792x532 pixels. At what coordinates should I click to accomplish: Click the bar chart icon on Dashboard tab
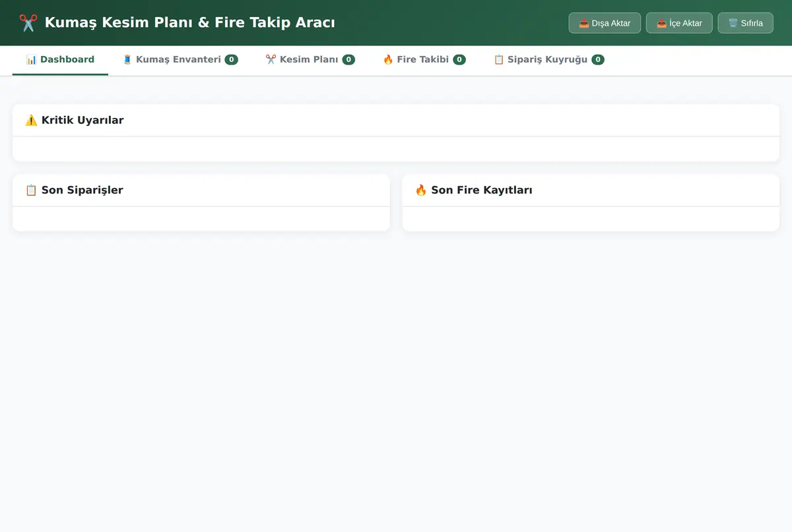(x=31, y=59)
